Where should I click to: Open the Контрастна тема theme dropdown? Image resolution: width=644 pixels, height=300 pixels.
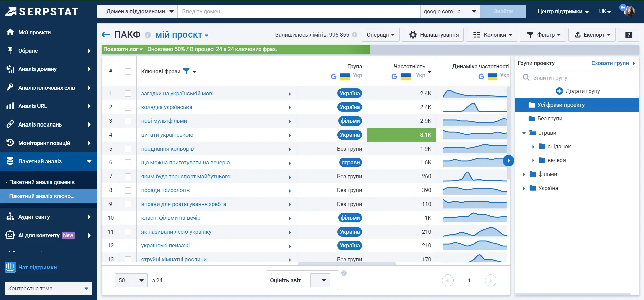point(48,288)
